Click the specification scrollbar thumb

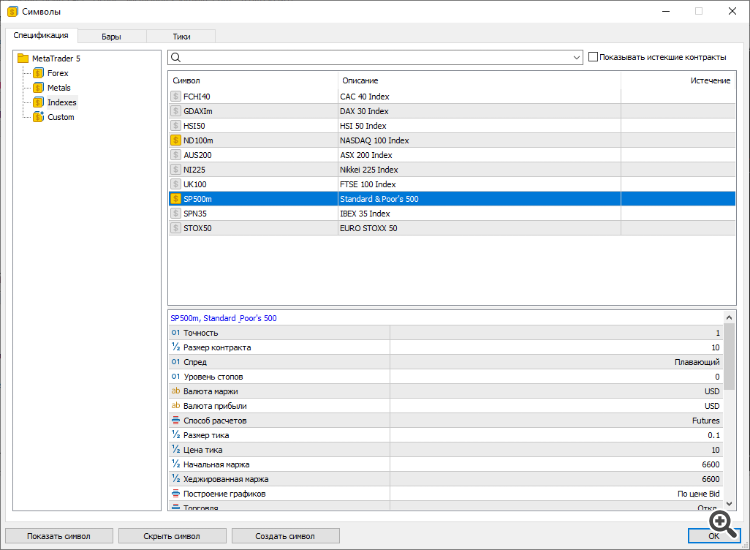[x=729, y=357]
